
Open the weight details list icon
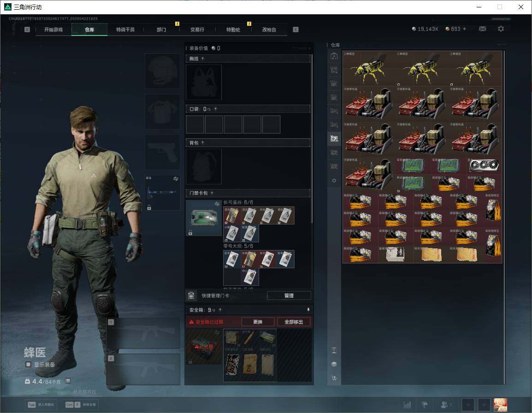click(x=68, y=381)
